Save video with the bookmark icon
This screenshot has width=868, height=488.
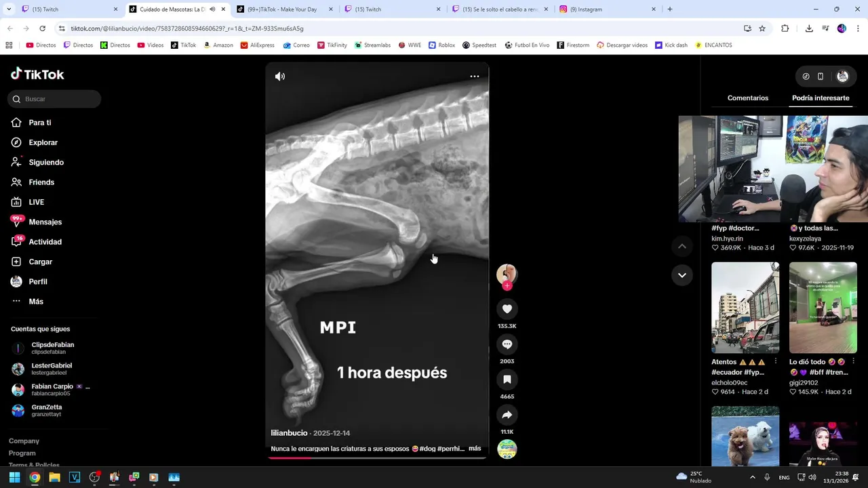pos(507,380)
